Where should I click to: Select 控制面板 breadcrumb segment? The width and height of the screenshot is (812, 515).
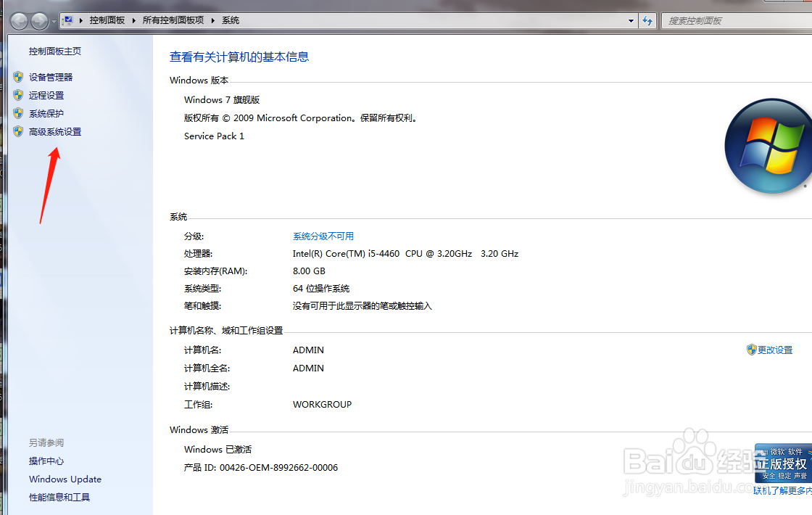pyautogui.click(x=107, y=20)
